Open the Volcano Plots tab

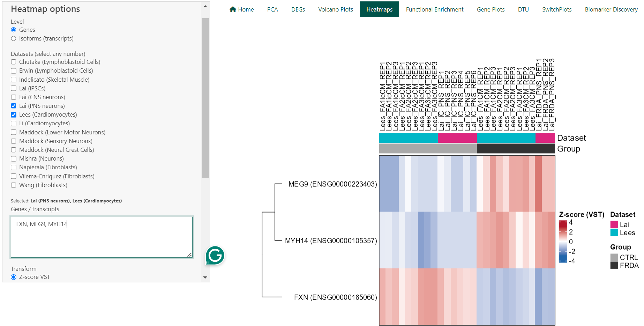335,9
